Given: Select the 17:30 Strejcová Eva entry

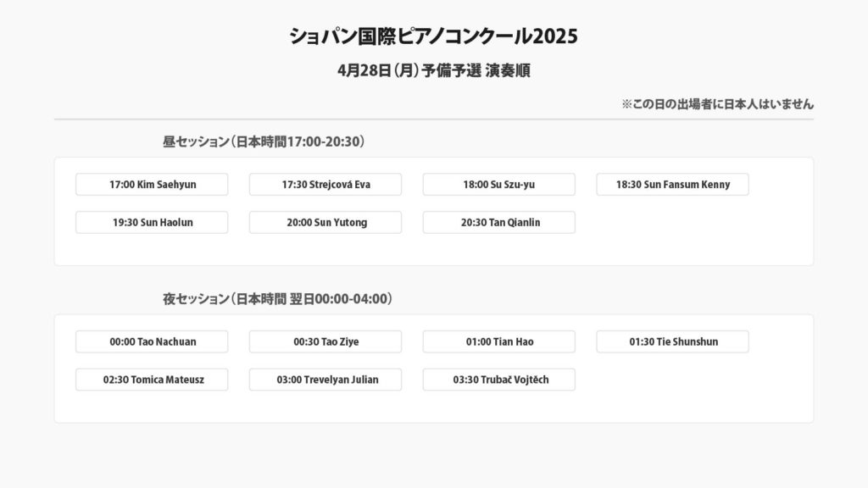Looking at the screenshot, I should [x=325, y=185].
